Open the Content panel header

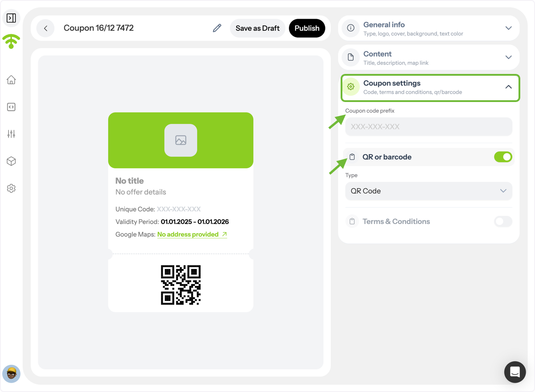[x=429, y=57]
